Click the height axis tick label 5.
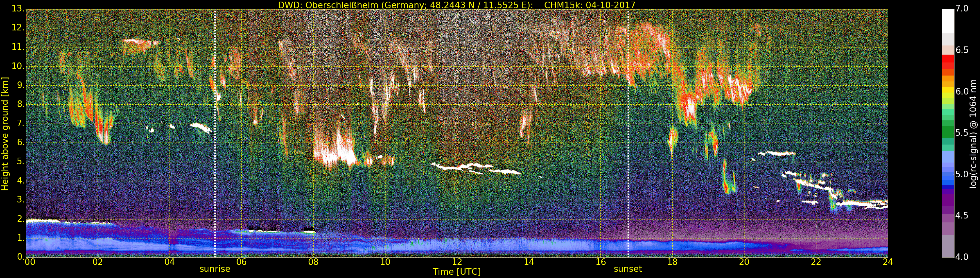Screen dimensions: 980x278 pyautogui.click(x=20, y=162)
